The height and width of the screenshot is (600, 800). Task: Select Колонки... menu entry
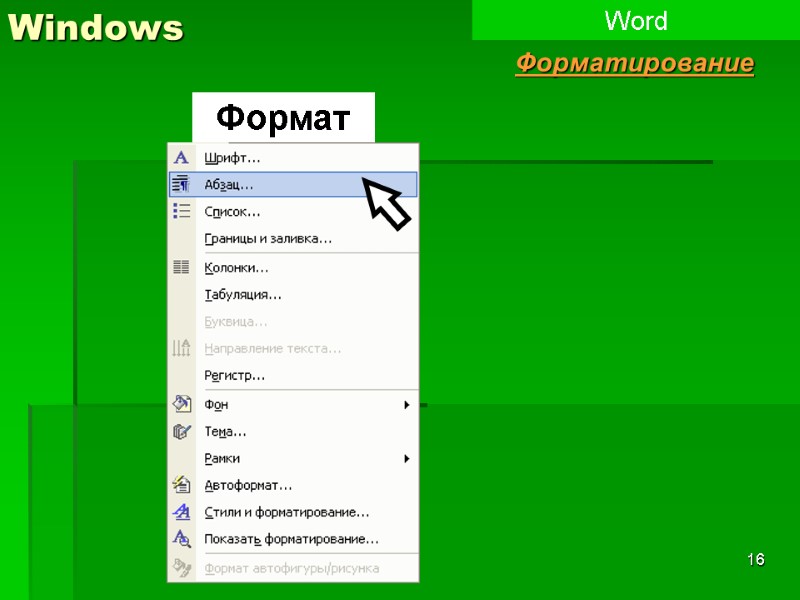(x=293, y=267)
